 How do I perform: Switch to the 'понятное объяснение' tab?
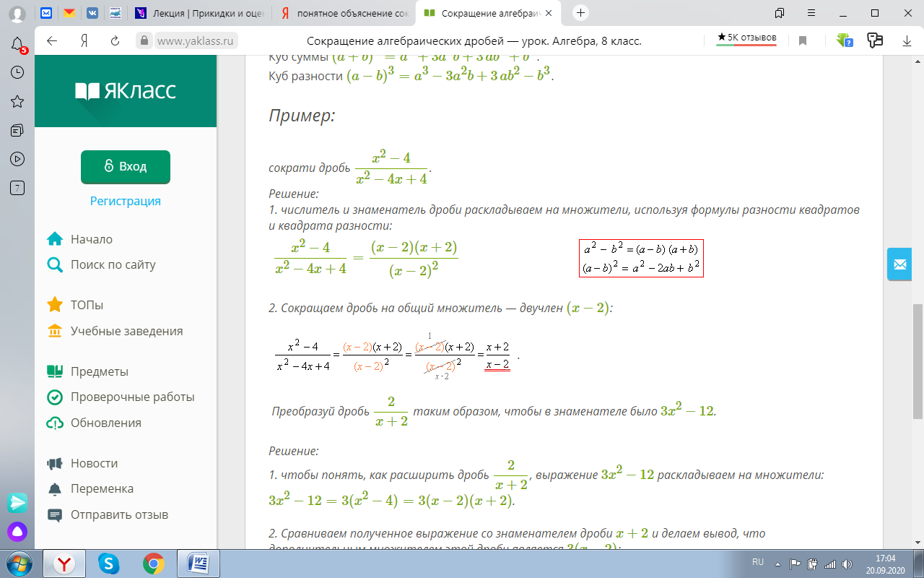345,13
